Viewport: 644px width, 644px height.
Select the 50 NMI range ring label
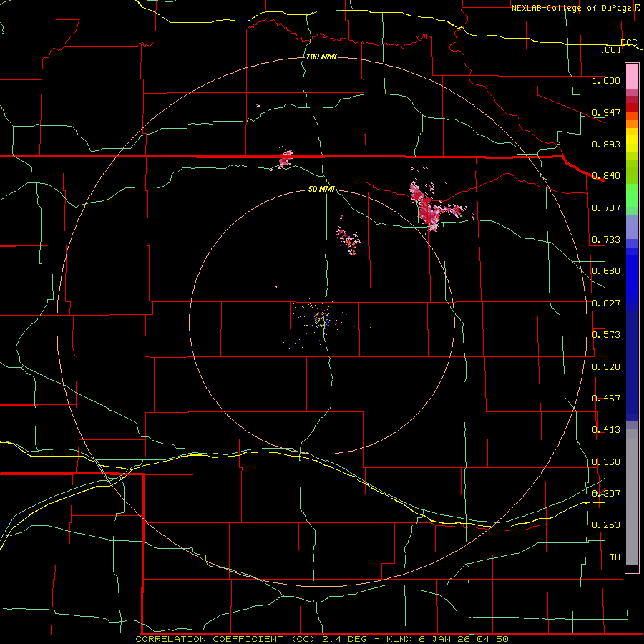pos(321,189)
